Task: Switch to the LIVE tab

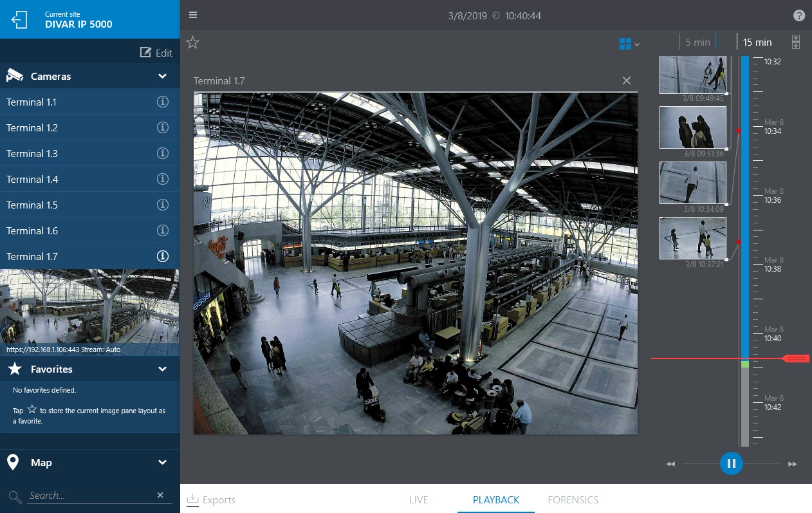Action: click(418, 499)
